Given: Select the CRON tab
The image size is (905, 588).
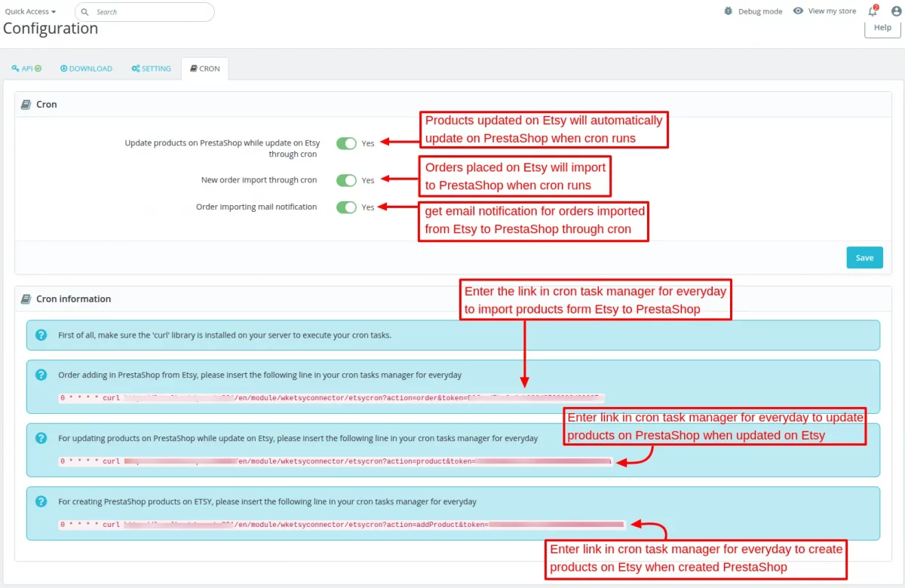Looking at the screenshot, I should pos(205,69).
